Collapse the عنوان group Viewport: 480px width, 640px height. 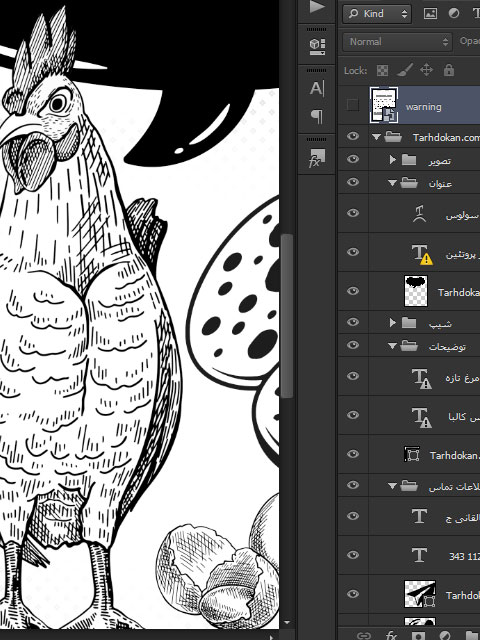(x=392, y=183)
